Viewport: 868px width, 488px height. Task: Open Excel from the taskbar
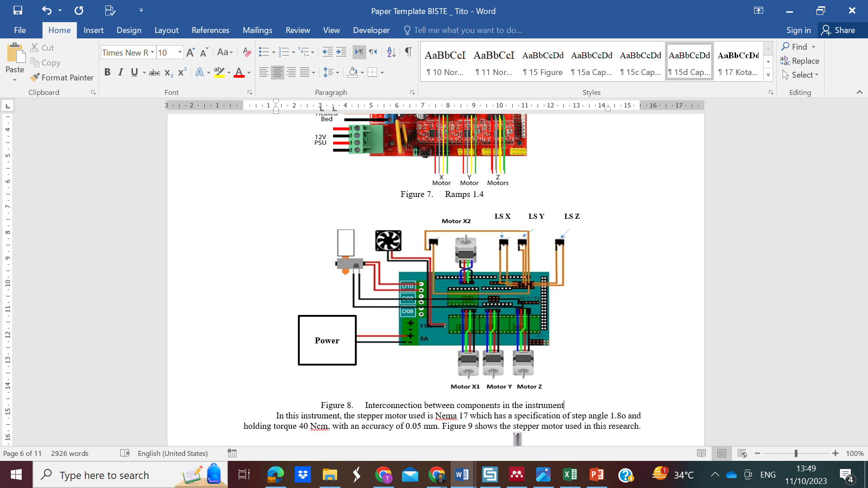[x=570, y=475]
